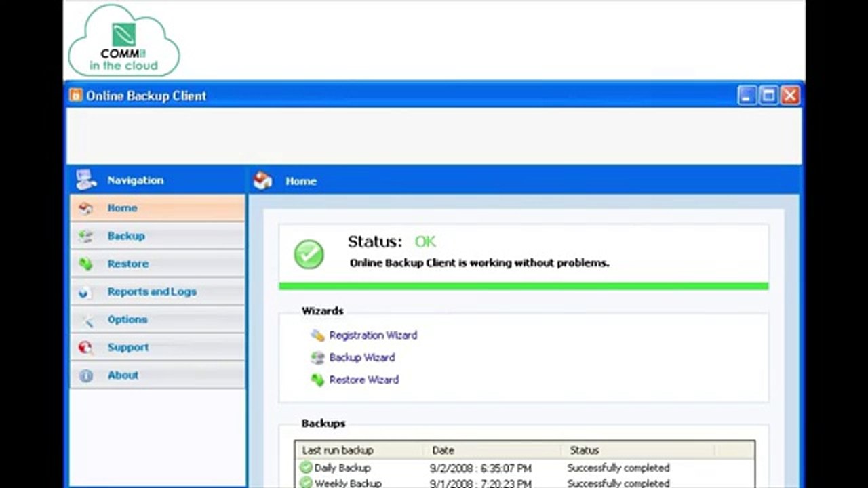Select Options in the navigation
This screenshot has height=488, width=868.
pyautogui.click(x=157, y=319)
